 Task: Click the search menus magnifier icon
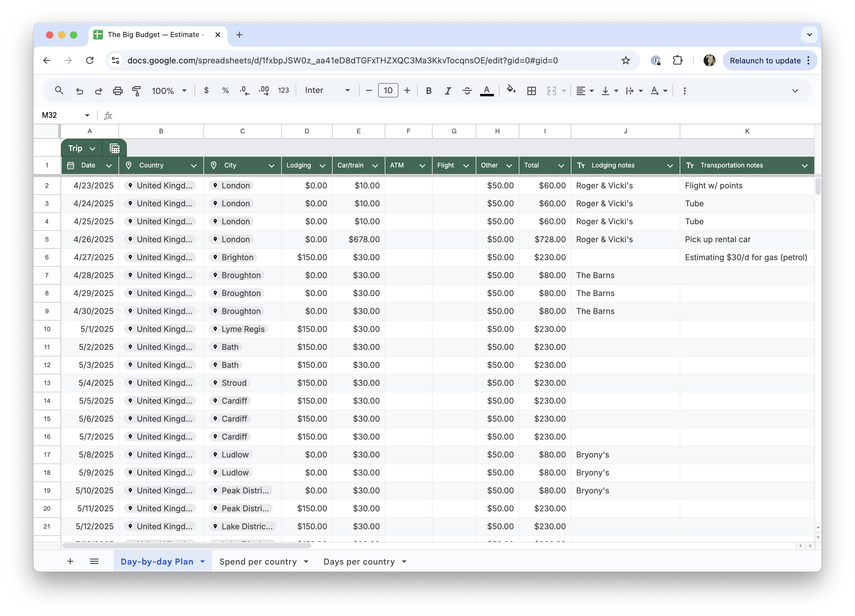click(x=59, y=90)
